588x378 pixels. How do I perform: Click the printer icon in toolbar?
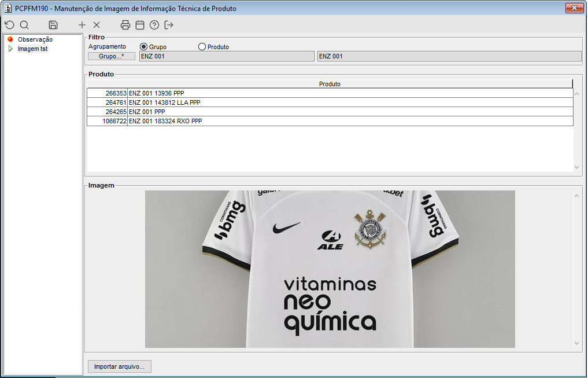click(125, 25)
